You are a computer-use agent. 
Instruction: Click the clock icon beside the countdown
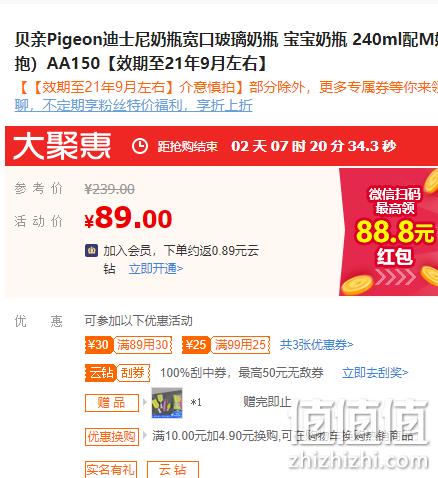pyautogui.click(x=140, y=146)
